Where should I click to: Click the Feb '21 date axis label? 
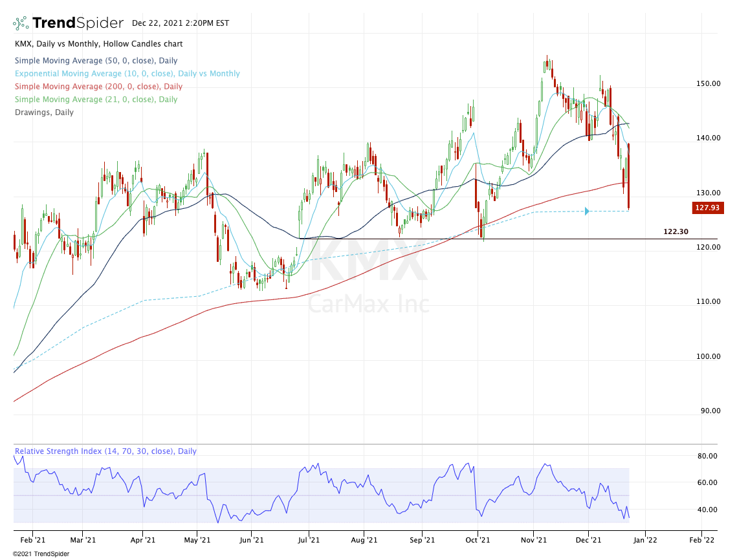33,540
